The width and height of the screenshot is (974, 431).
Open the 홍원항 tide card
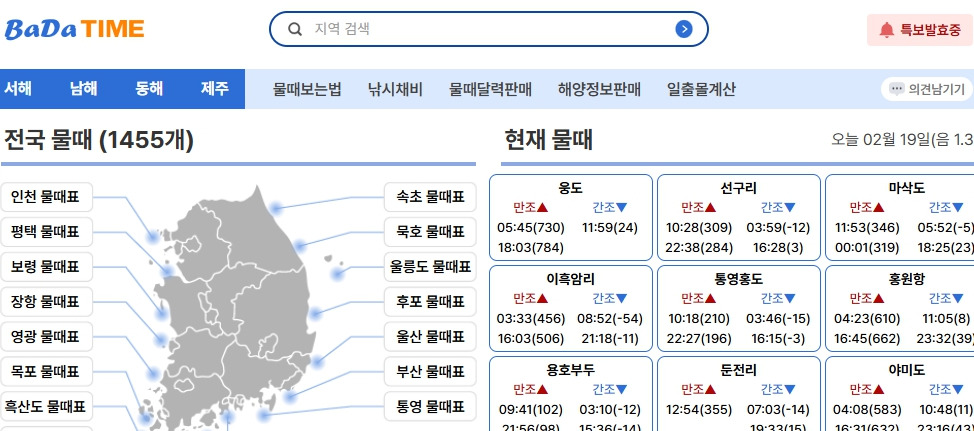[x=900, y=309]
